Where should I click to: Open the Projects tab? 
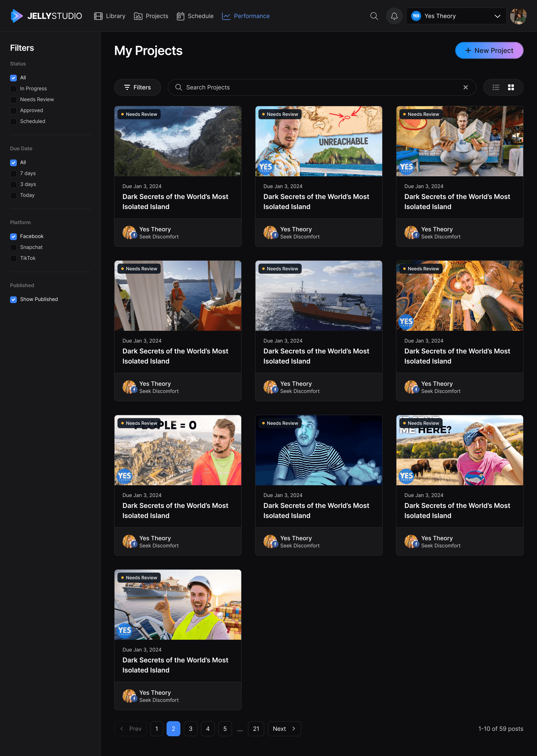[151, 16]
